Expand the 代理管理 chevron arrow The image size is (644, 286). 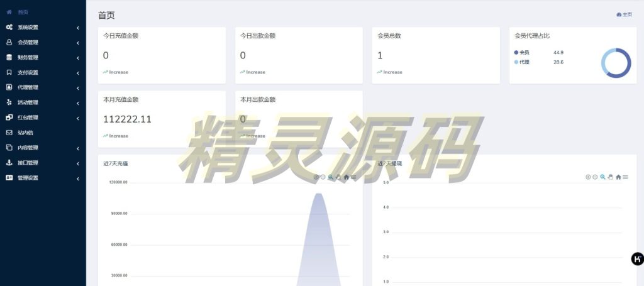77,88
